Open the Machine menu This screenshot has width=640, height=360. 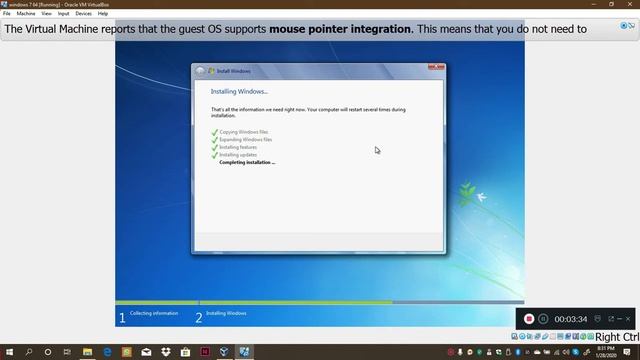tap(26, 13)
